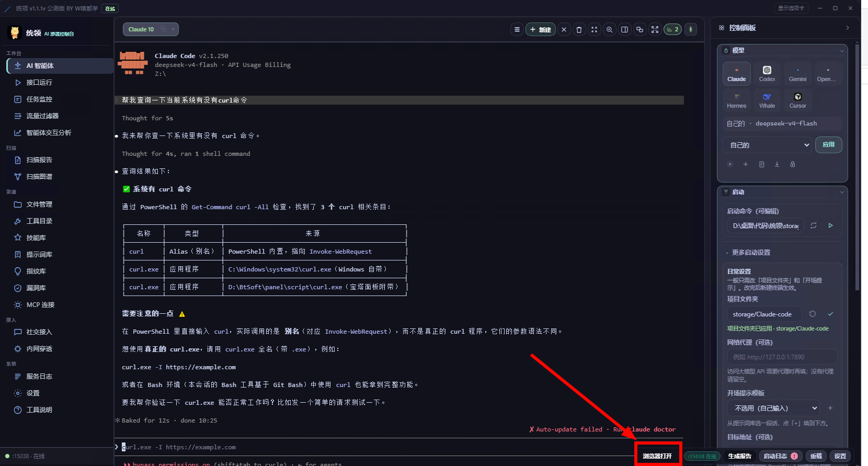
Task: Select the Gemini model tile
Action: (x=797, y=73)
